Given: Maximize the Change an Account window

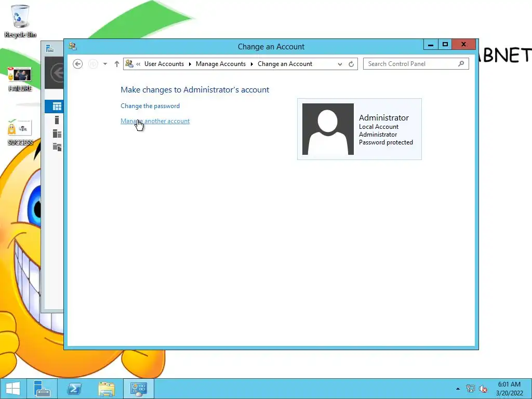Looking at the screenshot, I should pyautogui.click(x=445, y=45).
